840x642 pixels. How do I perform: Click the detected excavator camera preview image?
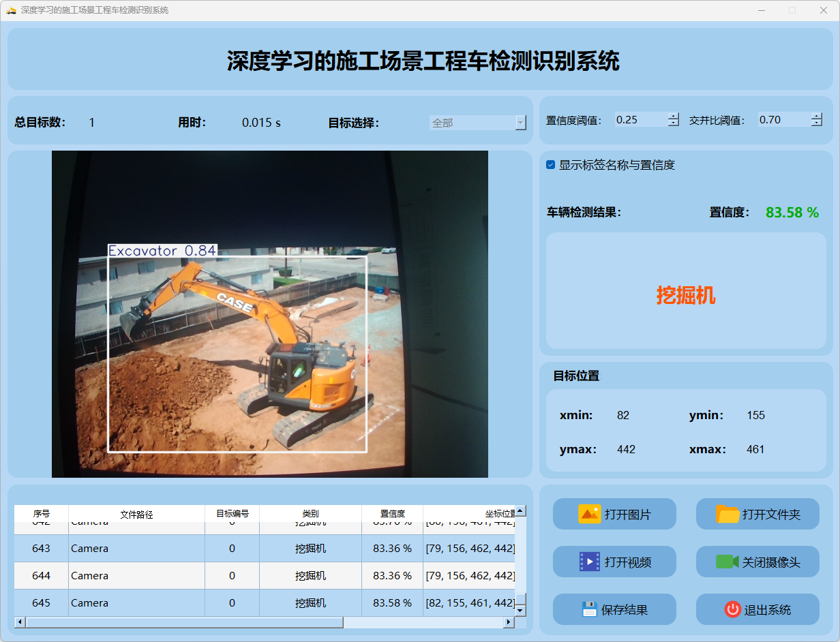pyautogui.click(x=270, y=314)
